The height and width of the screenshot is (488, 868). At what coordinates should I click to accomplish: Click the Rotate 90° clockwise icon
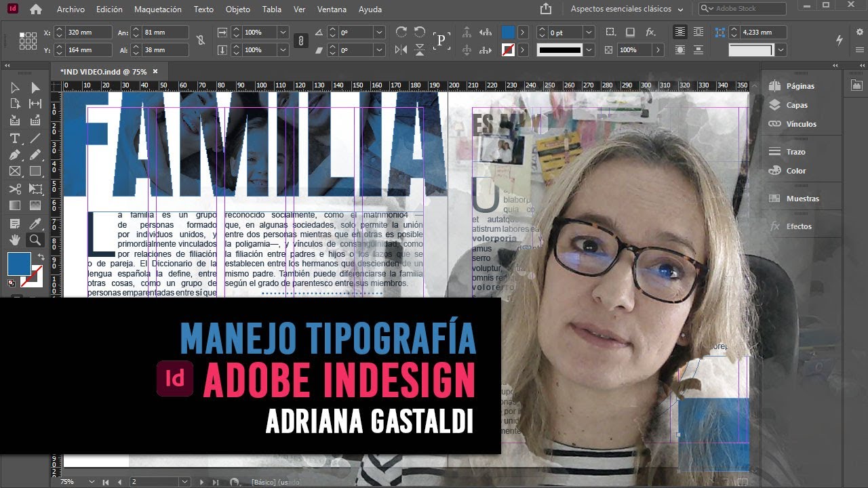click(x=401, y=32)
